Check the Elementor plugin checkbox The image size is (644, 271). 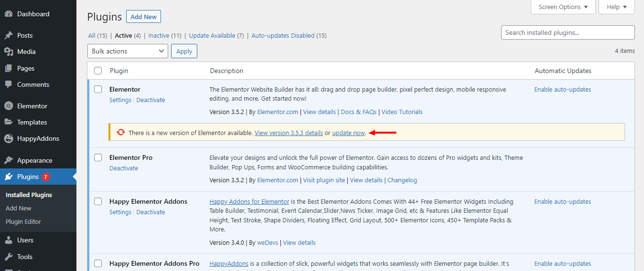98,89
